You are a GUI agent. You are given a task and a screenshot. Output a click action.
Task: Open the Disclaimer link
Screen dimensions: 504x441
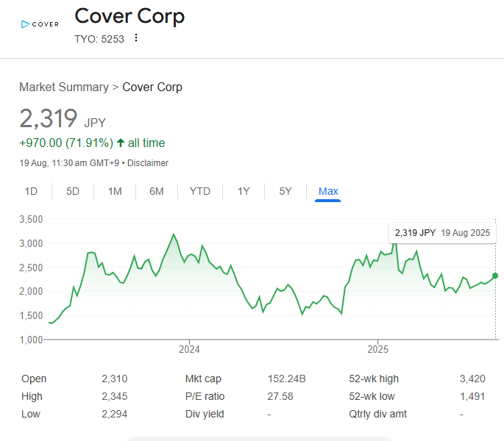[148, 163]
